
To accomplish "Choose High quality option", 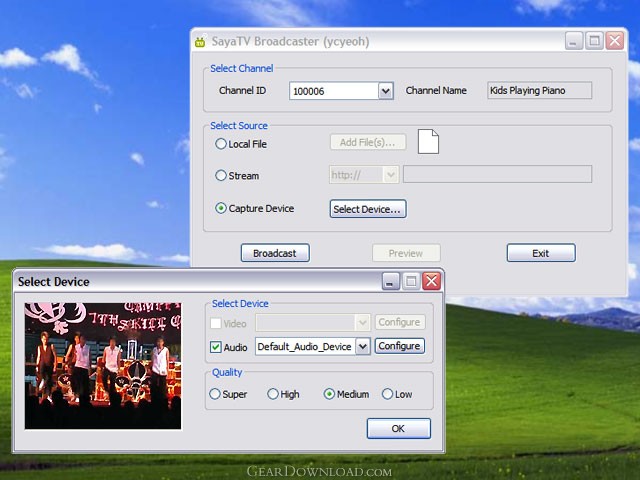I will click(273, 394).
